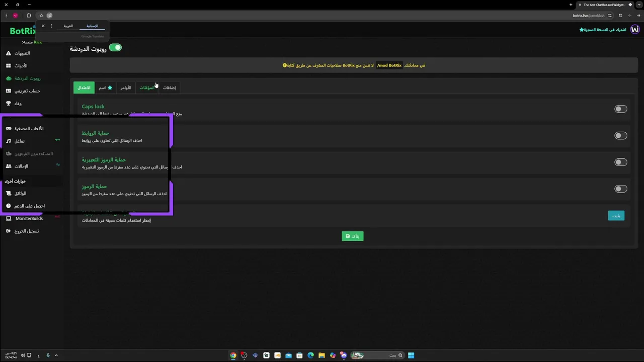644x362 pixels.
Task: Open الإحالات referrals people icon
Action: point(9,166)
